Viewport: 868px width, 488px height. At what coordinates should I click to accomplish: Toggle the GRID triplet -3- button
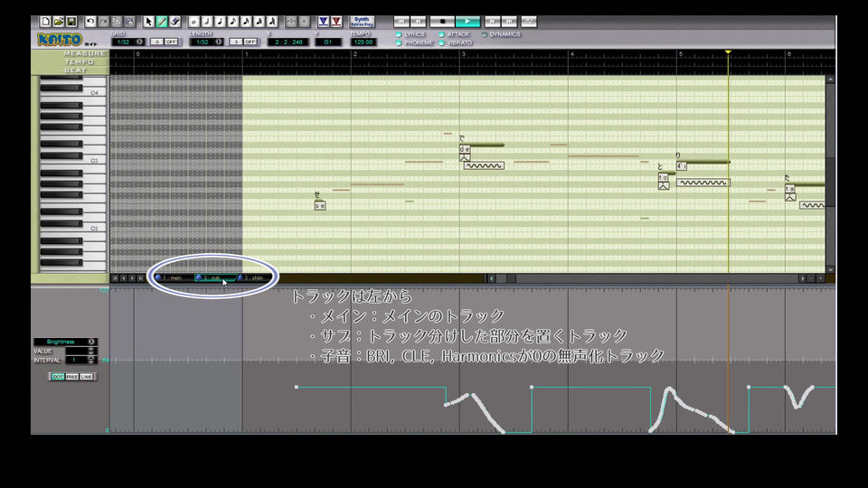coord(156,42)
